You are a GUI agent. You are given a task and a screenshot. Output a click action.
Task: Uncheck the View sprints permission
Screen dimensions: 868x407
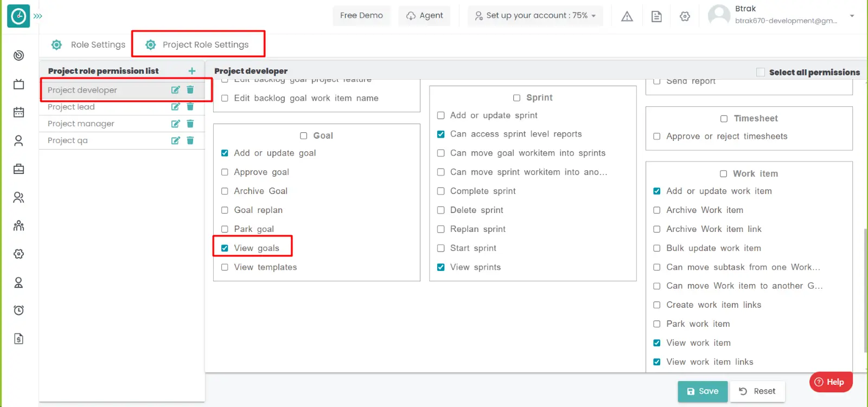[x=441, y=267]
